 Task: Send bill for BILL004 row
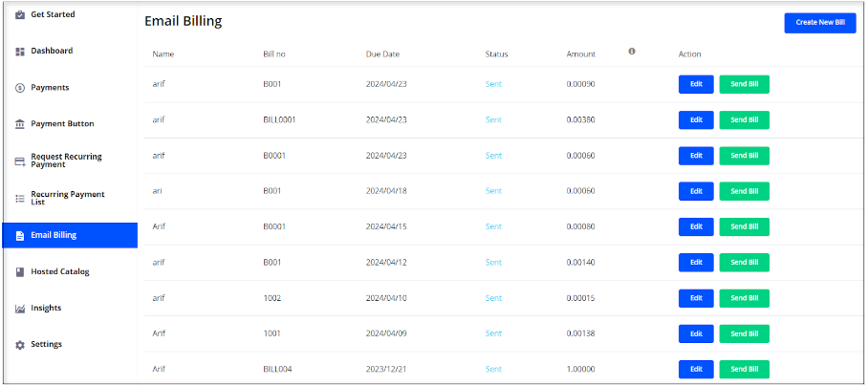coord(744,369)
